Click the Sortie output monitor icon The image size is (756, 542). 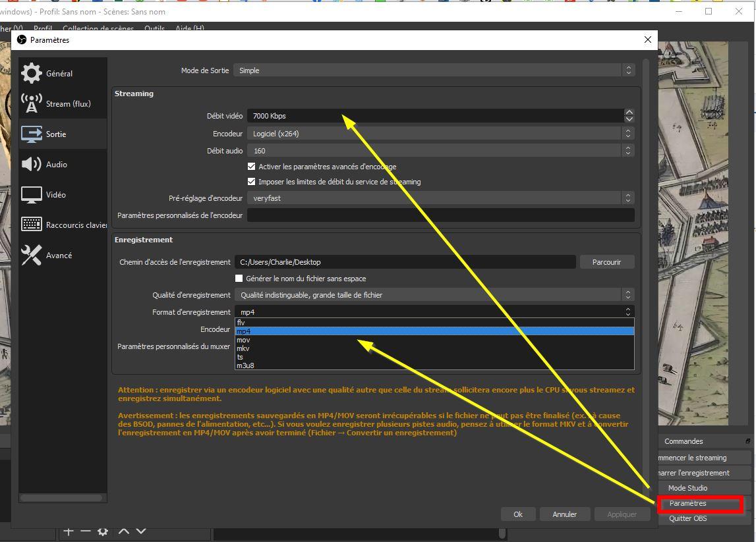(32, 134)
